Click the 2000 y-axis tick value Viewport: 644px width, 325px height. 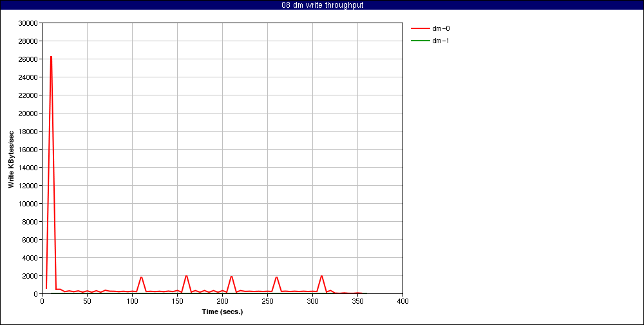[x=30, y=276]
